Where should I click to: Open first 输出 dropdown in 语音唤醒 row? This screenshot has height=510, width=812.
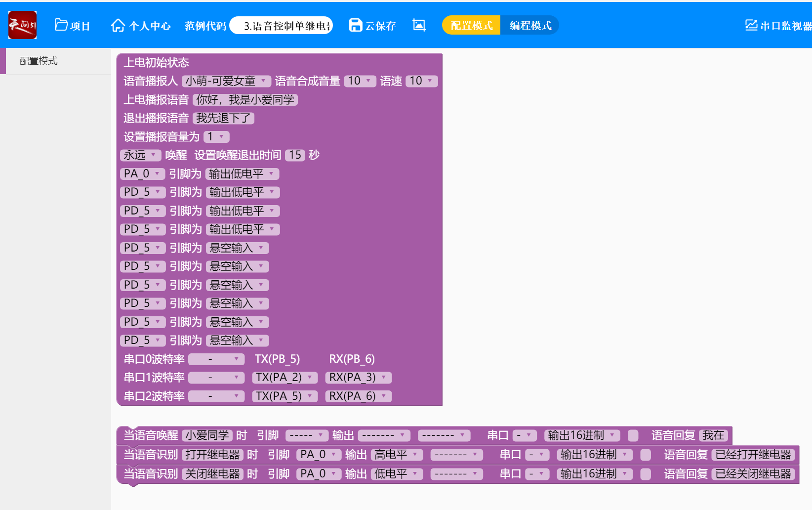(x=384, y=435)
